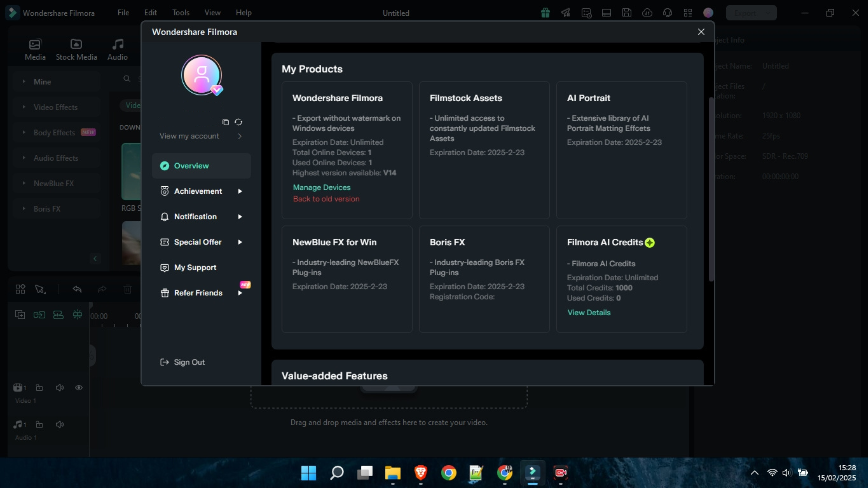This screenshot has height=488, width=868.
Task: Click the save project icon in the top toolbar
Action: pos(626,13)
